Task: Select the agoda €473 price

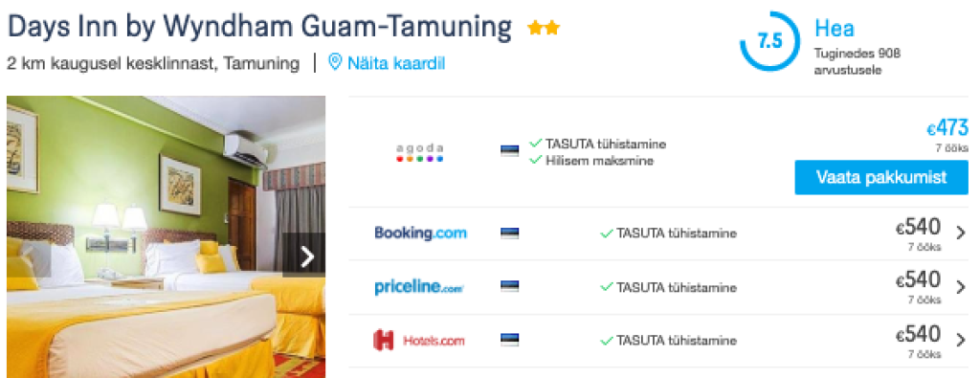Action: pyautogui.click(x=947, y=127)
